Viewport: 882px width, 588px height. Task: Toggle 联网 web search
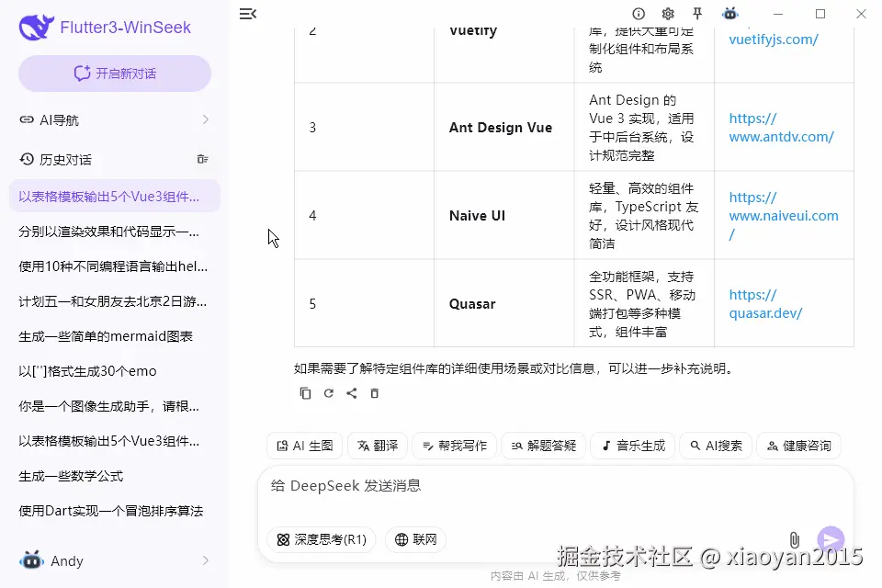point(415,539)
